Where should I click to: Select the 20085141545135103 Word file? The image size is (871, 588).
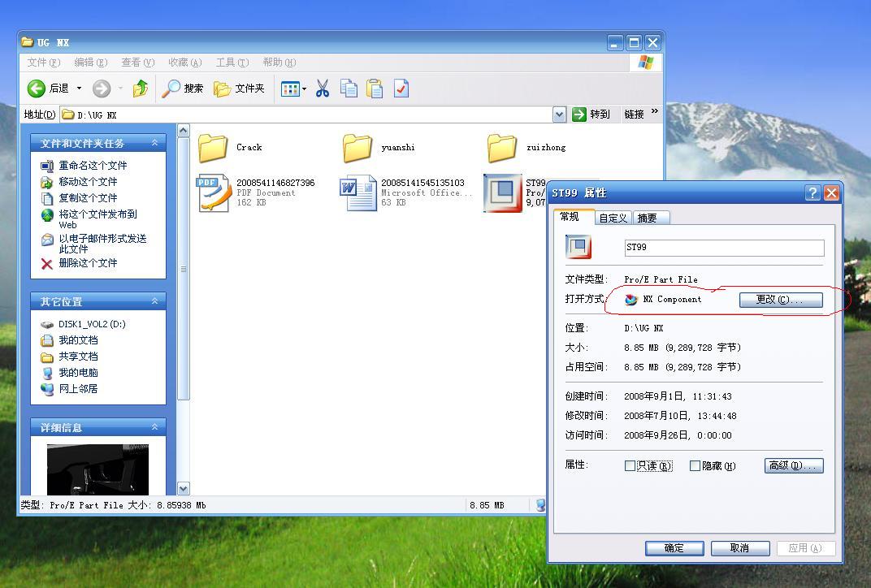(405, 192)
